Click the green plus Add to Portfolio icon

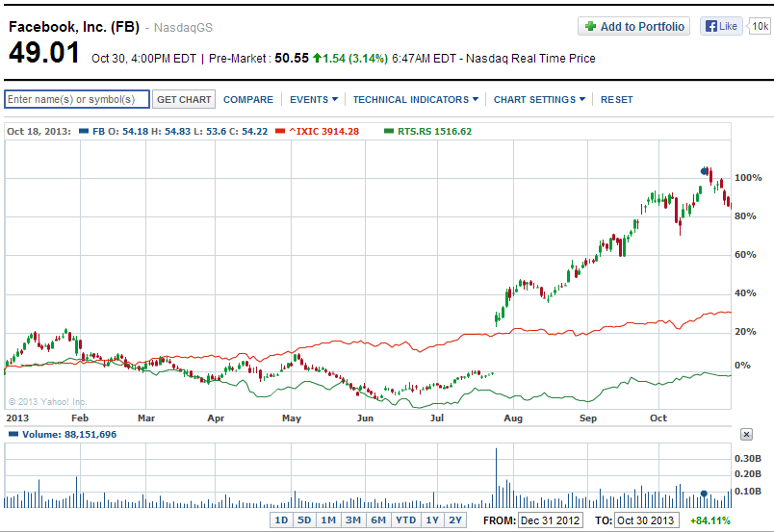(x=590, y=26)
